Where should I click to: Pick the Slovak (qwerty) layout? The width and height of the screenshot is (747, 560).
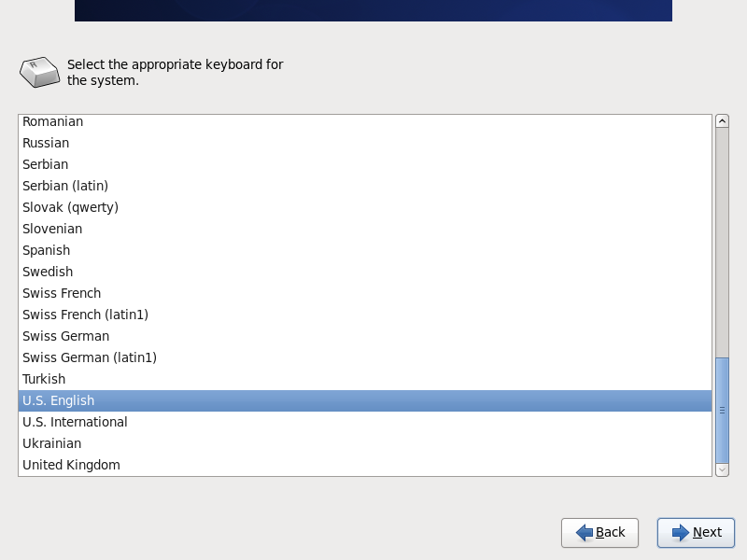(x=365, y=207)
